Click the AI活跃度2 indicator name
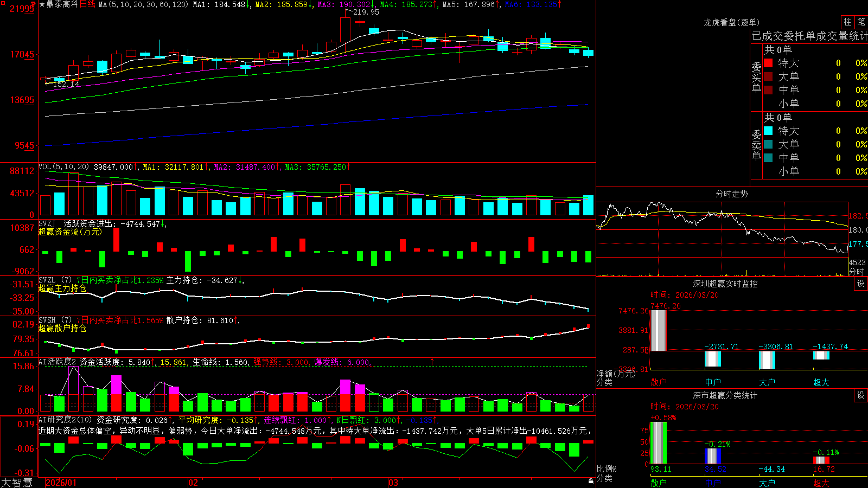This screenshot has height=488, width=868. 58,362
